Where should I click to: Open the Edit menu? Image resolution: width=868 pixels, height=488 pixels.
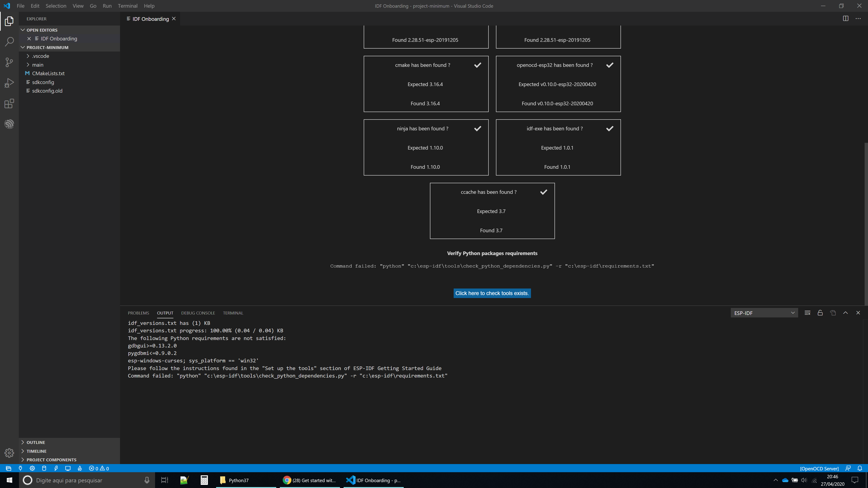[x=35, y=6]
